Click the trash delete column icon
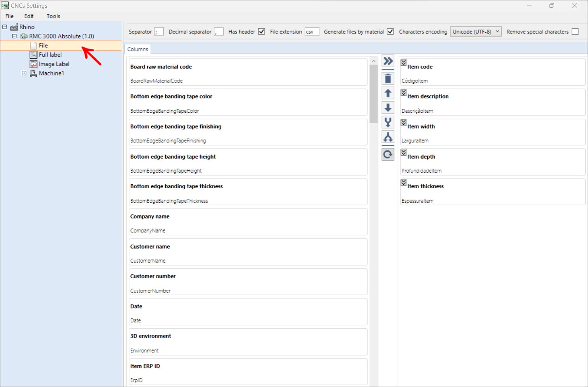 click(388, 79)
